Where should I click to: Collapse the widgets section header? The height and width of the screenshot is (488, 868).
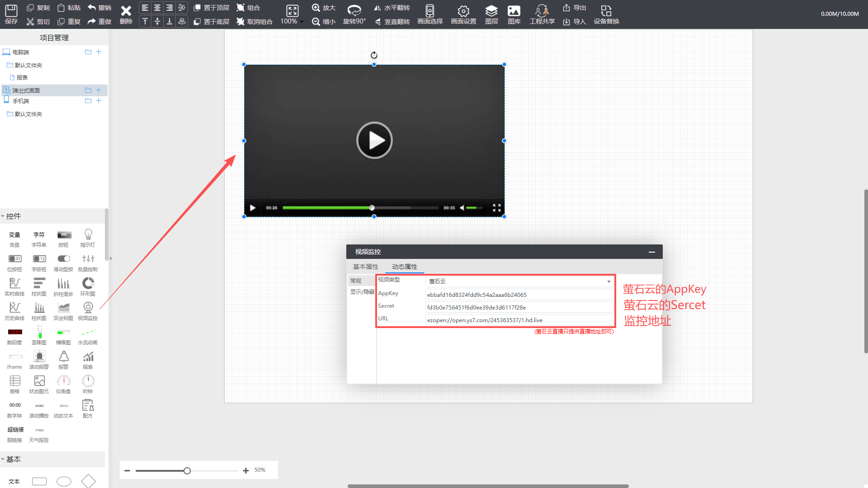tap(14, 216)
